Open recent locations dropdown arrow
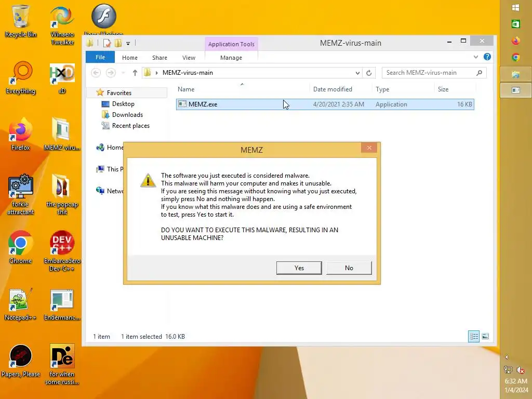532x399 pixels. tap(123, 73)
